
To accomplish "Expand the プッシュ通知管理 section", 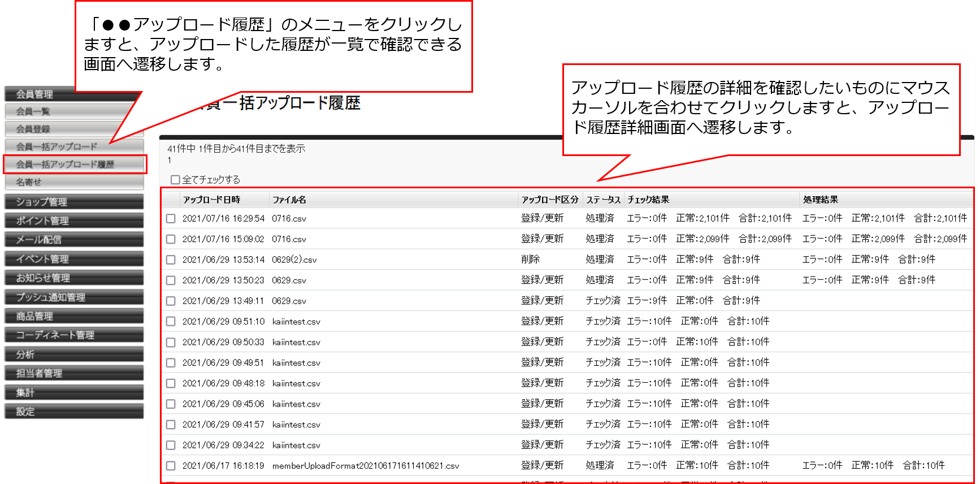I will click(x=74, y=297).
